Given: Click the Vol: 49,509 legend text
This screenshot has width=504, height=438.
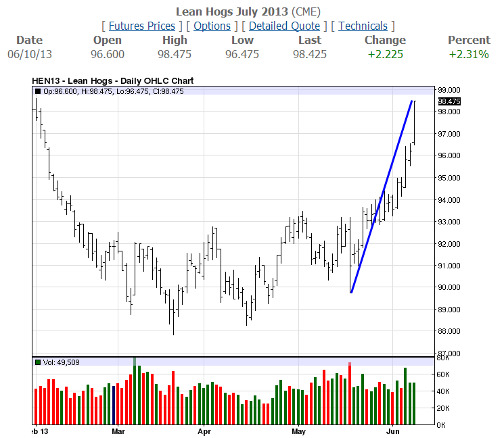Looking at the screenshot, I should [x=62, y=362].
